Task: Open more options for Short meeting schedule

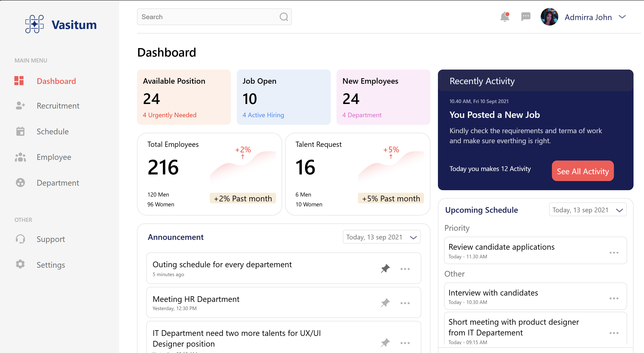Action: [614, 333]
